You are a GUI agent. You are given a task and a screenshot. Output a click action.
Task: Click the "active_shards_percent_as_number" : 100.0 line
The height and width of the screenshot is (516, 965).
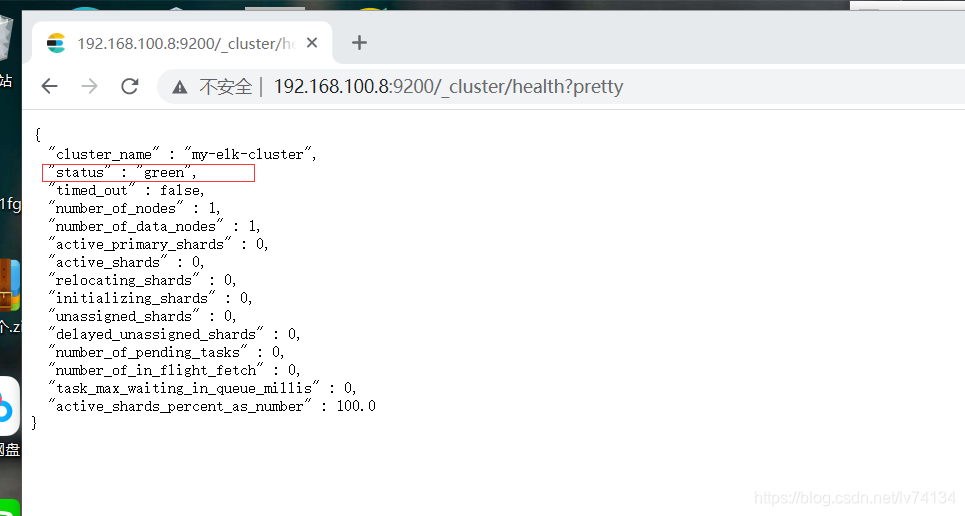[x=212, y=406]
